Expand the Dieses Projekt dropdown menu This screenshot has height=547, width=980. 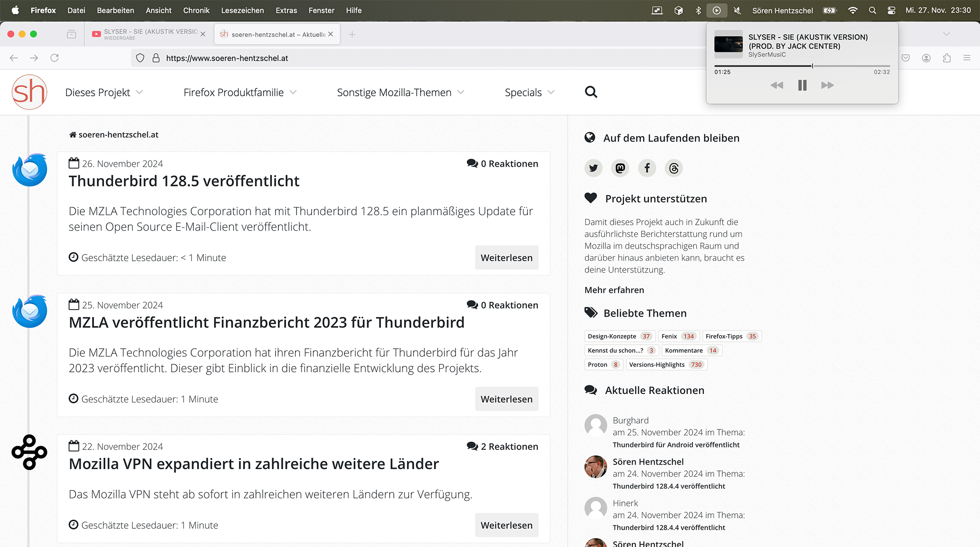104,93
